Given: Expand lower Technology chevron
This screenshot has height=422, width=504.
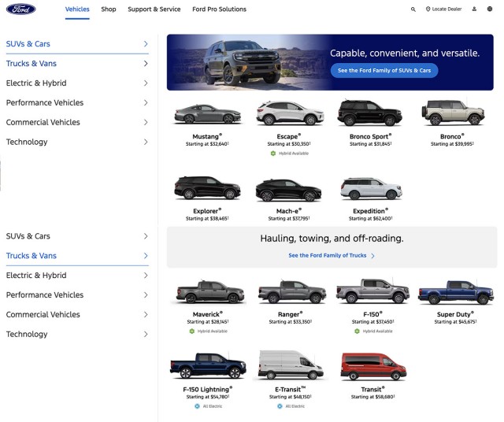Looking at the screenshot, I should click(146, 335).
